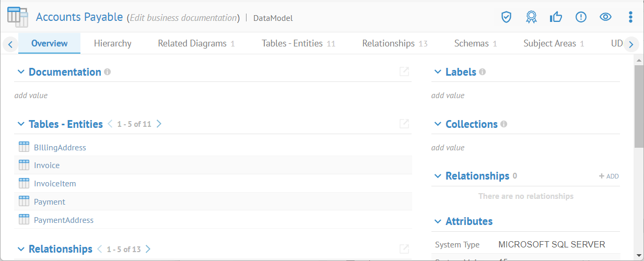Open the Subject Areas tab
Image resolution: width=644 pixels, height=261 pixels.
pyautogui.click(x=549, y=43)
